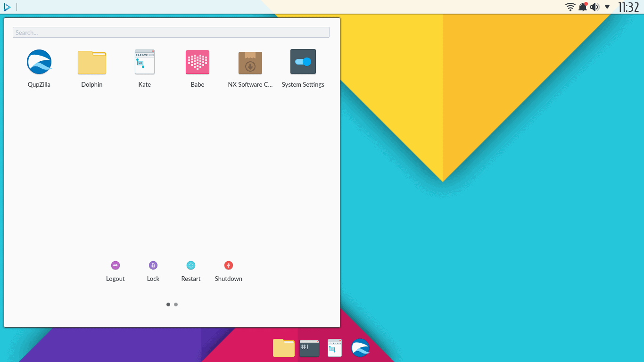Click the Lock screen icon

coord(153,265)
